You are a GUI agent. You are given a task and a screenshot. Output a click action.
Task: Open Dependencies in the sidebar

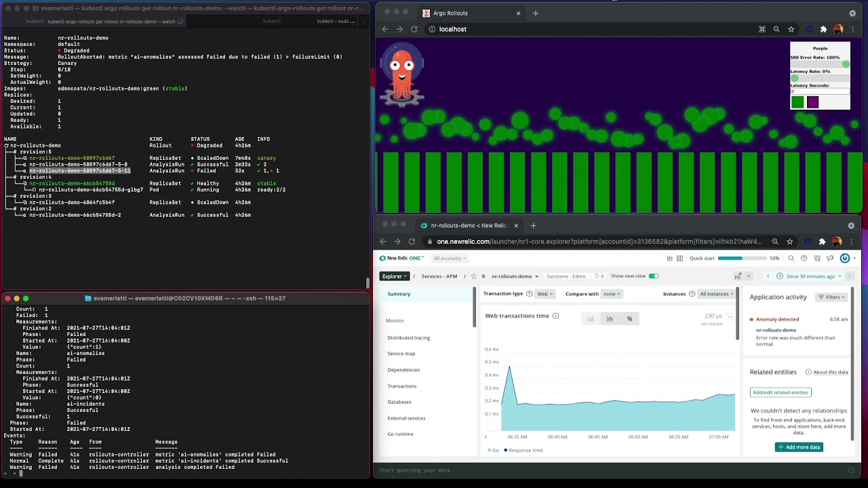403,369
